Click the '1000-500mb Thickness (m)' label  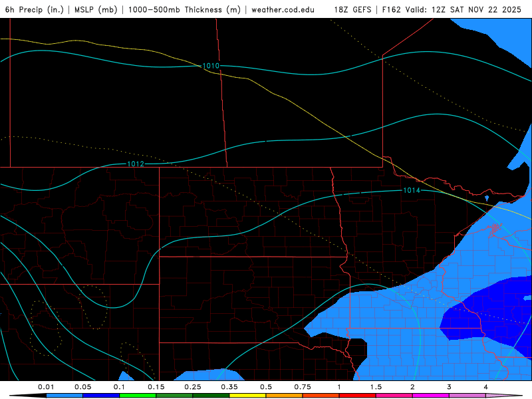[x=184, y=9]
